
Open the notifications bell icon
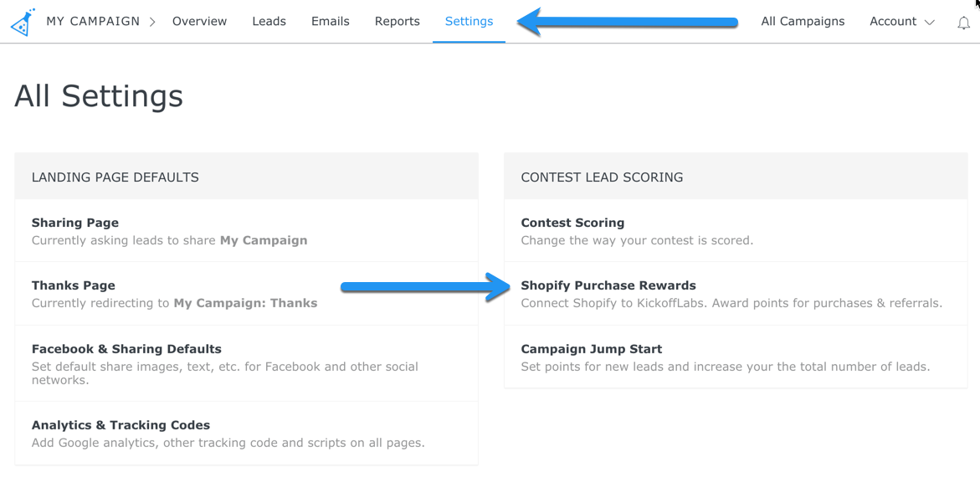point(963,23)
